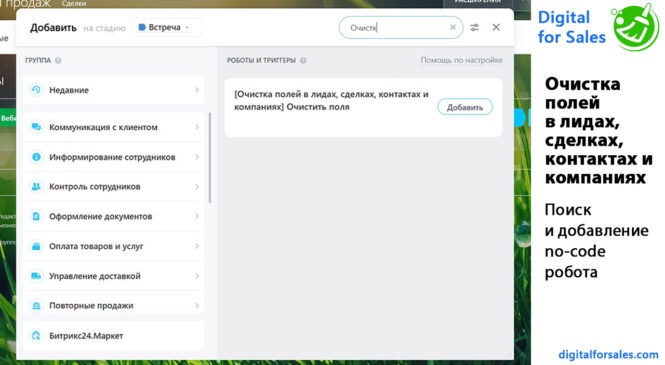Click the Digital for Sales broom logo

click(x=635, y=27)
